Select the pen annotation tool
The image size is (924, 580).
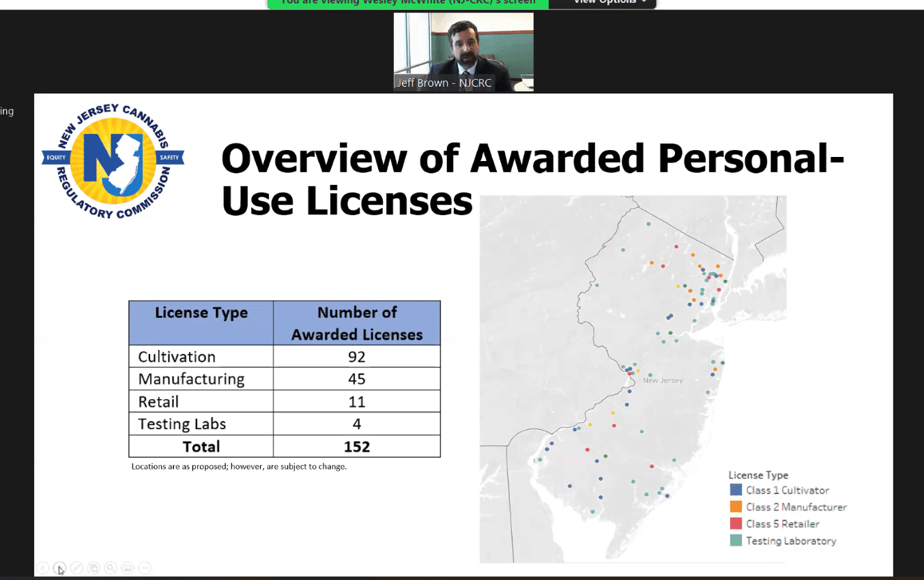[76, 567]
